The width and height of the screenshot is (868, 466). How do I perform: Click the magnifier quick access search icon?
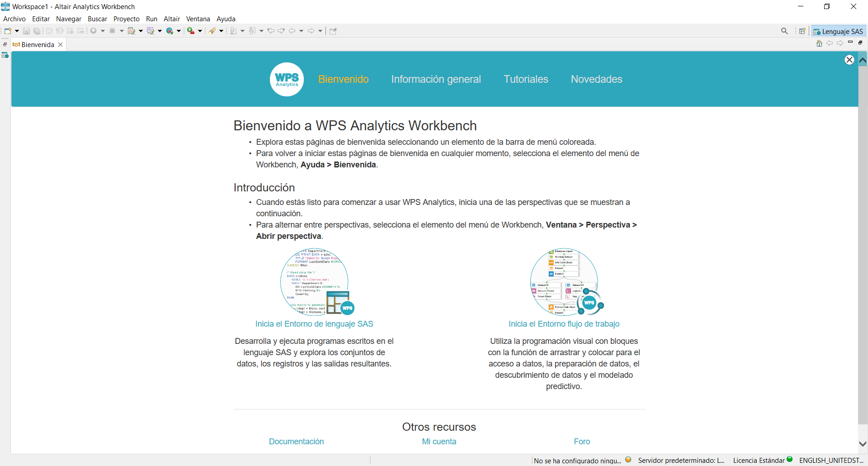[x=784, y=31]
